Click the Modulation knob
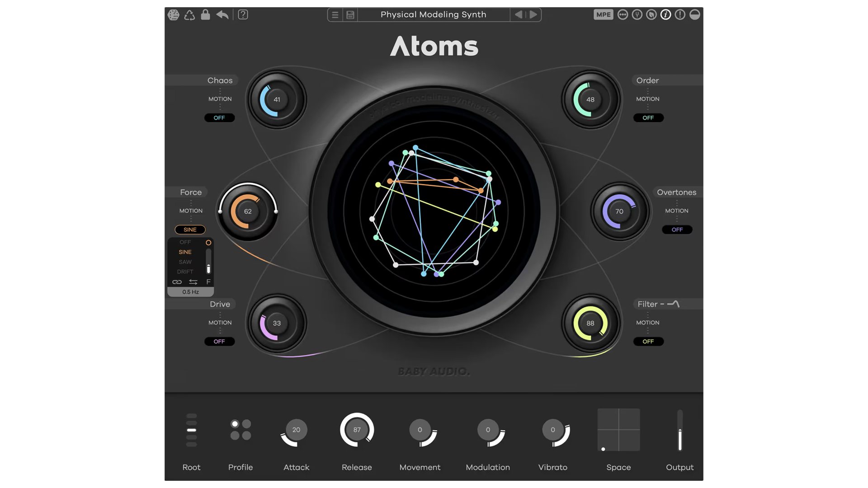 (x=488, y=430)
